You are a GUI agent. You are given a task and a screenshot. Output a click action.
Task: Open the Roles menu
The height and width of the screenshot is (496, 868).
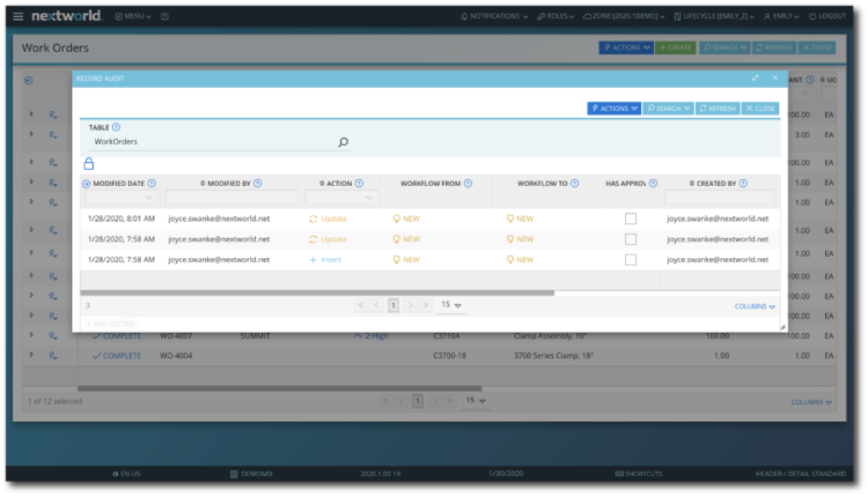(556, 16)
